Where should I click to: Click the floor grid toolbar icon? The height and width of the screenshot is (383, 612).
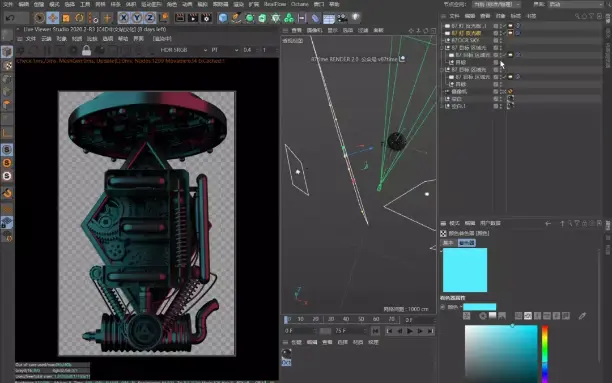click(329, 18)
